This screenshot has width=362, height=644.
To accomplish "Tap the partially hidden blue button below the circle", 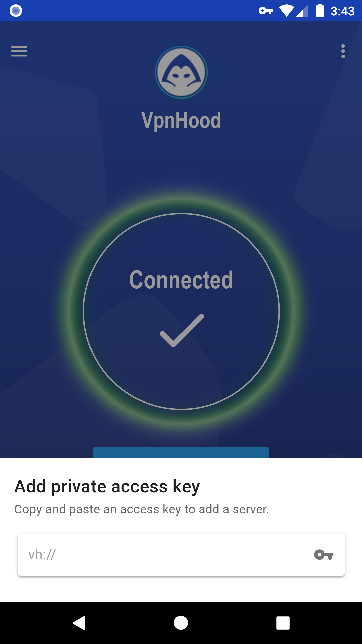I will [x=181, y=452].
